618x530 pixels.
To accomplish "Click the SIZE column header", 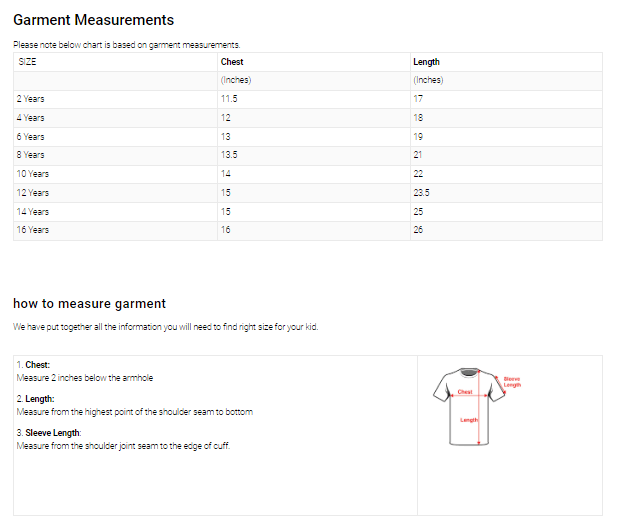I will [x=27, y=62].
